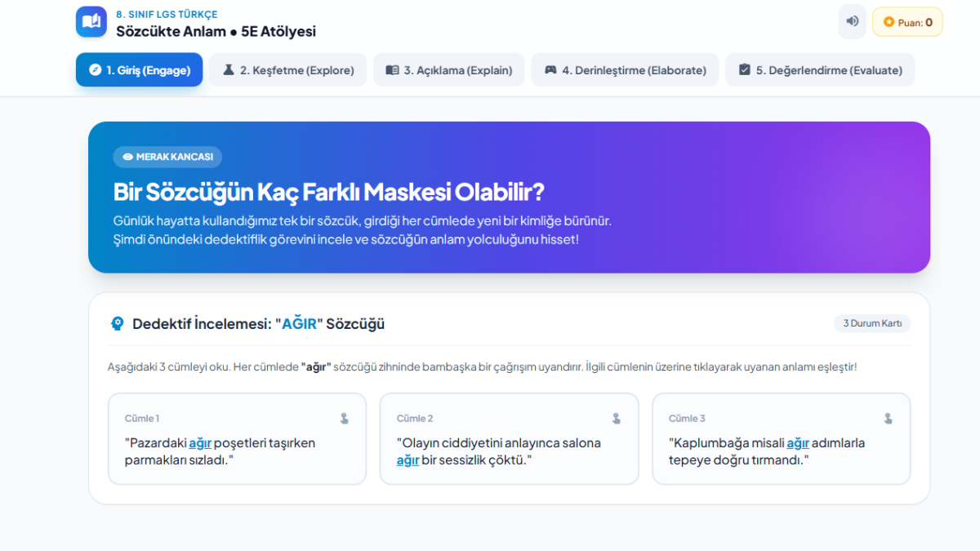The width and height of the screenshot is (980, 551).
Task: Select the Cümle 2 sentence card
Action: click(509, 438)
